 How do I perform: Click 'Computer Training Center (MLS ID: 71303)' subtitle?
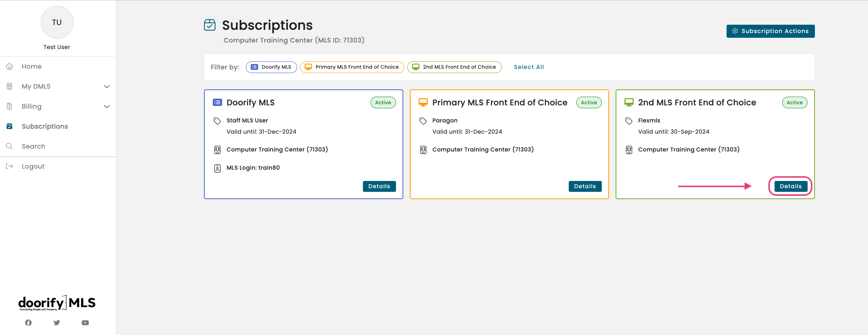[x=294, y=40]
